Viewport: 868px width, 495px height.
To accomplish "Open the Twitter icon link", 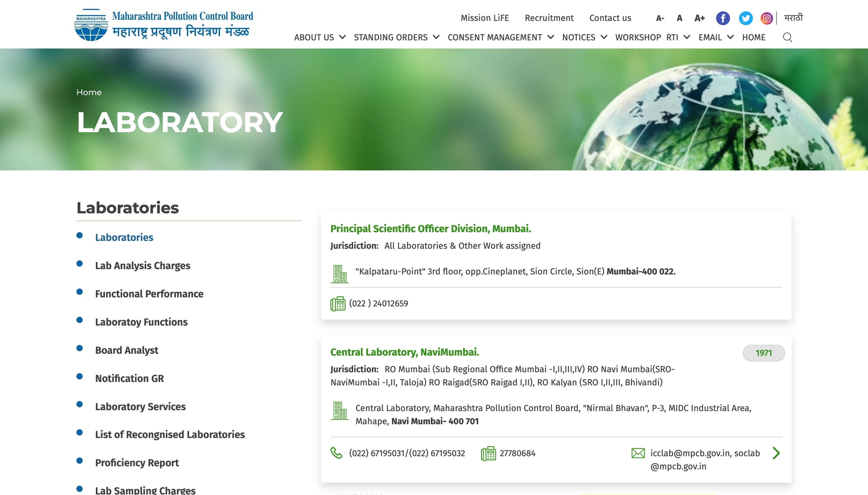I will (x=745, y=18).
